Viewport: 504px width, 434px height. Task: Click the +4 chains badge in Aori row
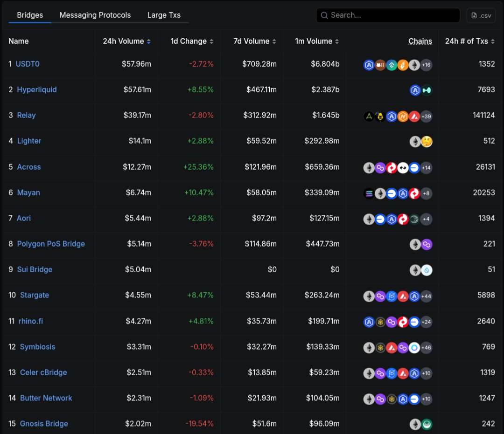426,219
